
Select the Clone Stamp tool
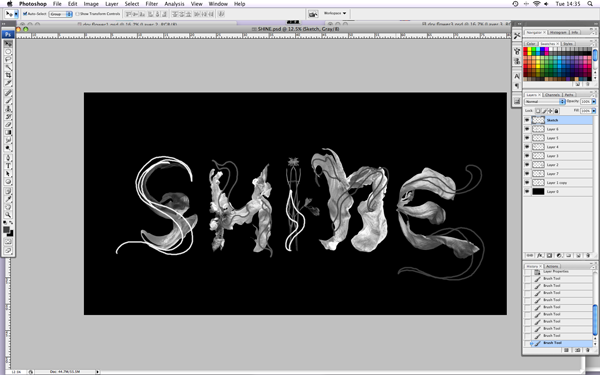tap(8, 109)
